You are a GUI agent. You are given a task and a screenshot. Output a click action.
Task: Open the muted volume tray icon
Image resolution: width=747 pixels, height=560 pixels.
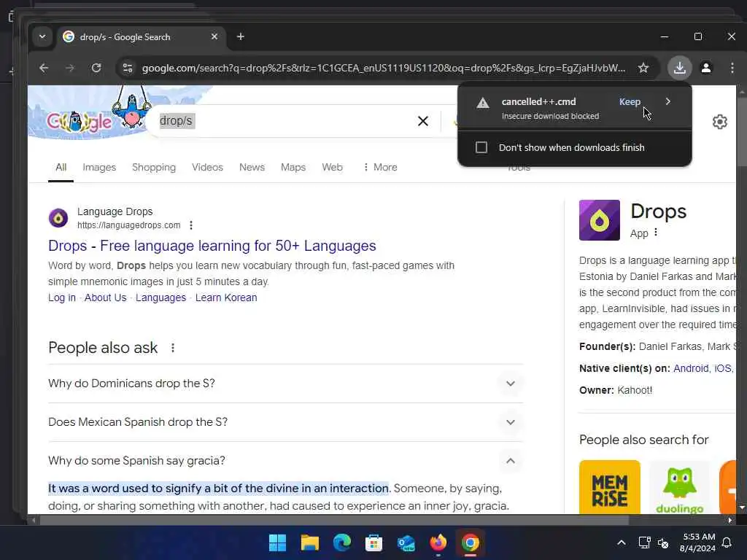coord(662,542)
